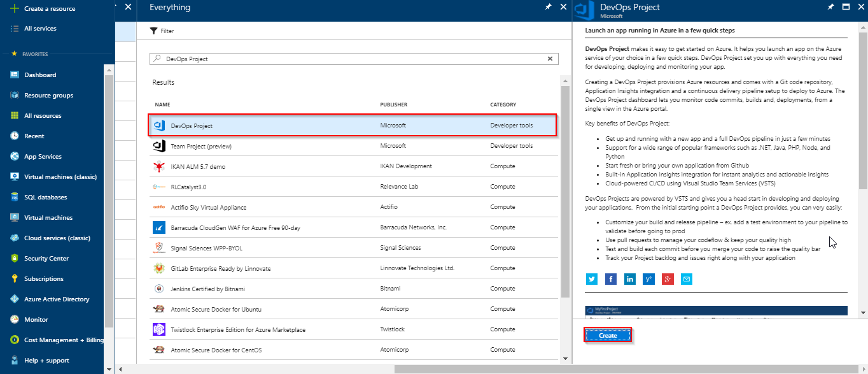Screen dimensions: 868x374
Task: Sort results by the NAME column header
Action: point(162,104)
